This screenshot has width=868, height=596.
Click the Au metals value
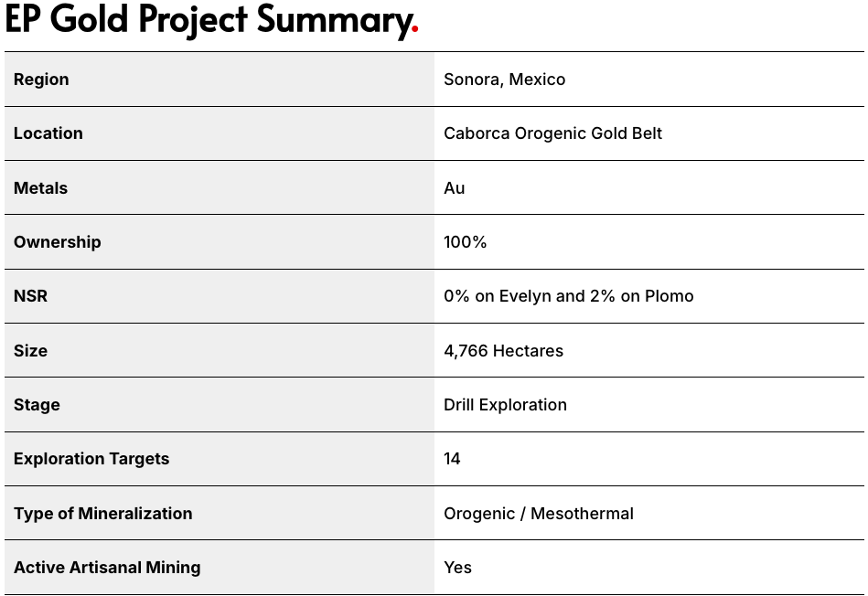tap(455, 188)
